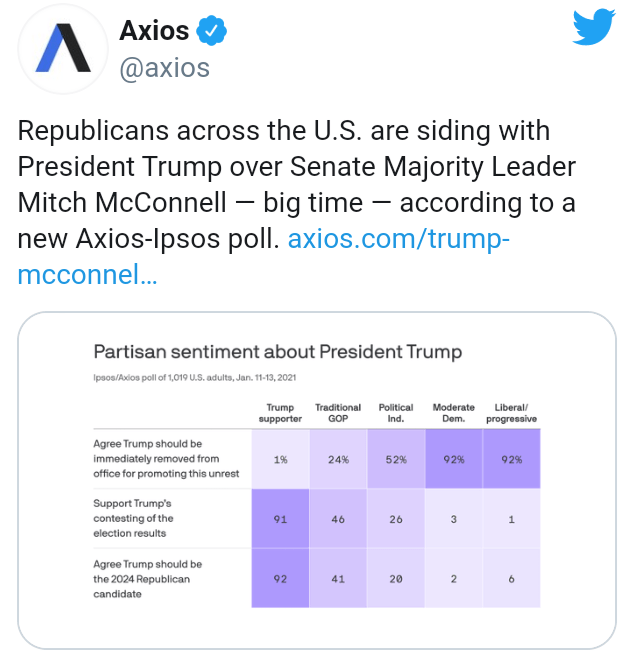
Task: Click the 'Moderate Dem.' column header
Action: point(454,413)
